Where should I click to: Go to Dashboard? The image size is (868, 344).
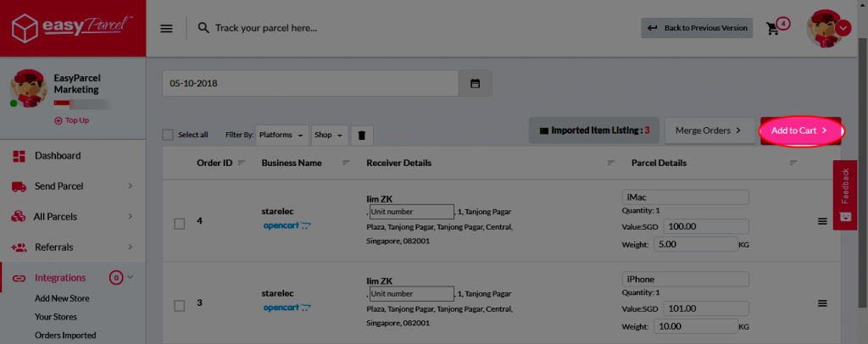point(58,156)
